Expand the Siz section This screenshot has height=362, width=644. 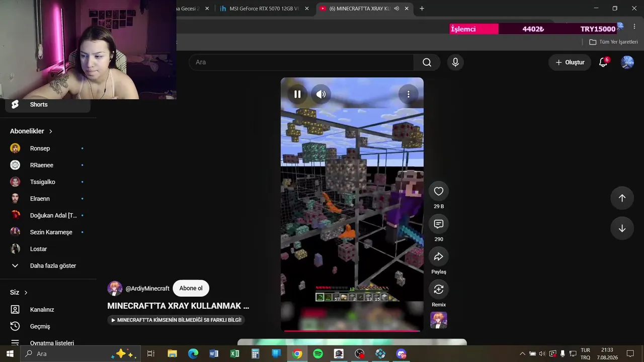(x=19, y=293)
